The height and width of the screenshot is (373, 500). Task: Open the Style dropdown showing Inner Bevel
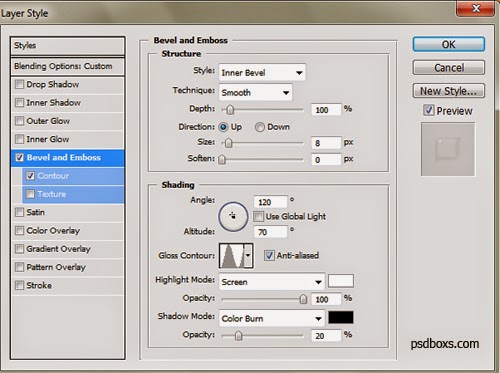262,73
